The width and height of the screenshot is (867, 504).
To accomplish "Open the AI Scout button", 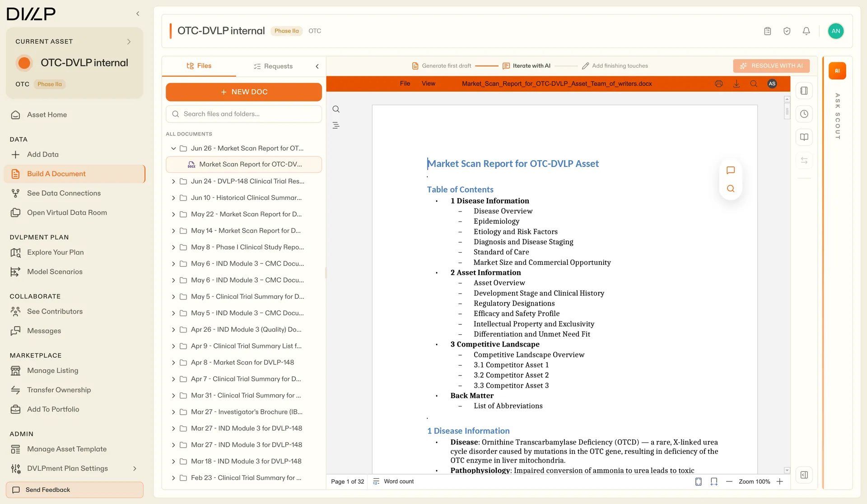I will 837,71.
